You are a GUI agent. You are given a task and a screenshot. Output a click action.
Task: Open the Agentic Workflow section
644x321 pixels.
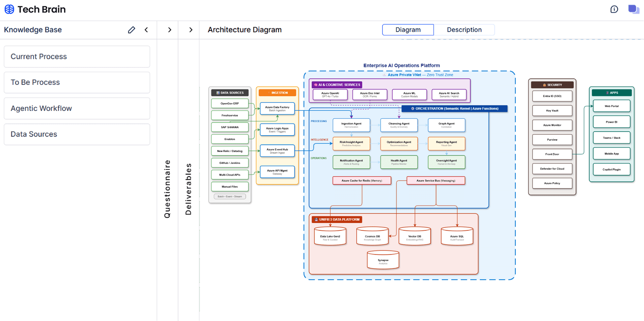[x=77, y=108]
